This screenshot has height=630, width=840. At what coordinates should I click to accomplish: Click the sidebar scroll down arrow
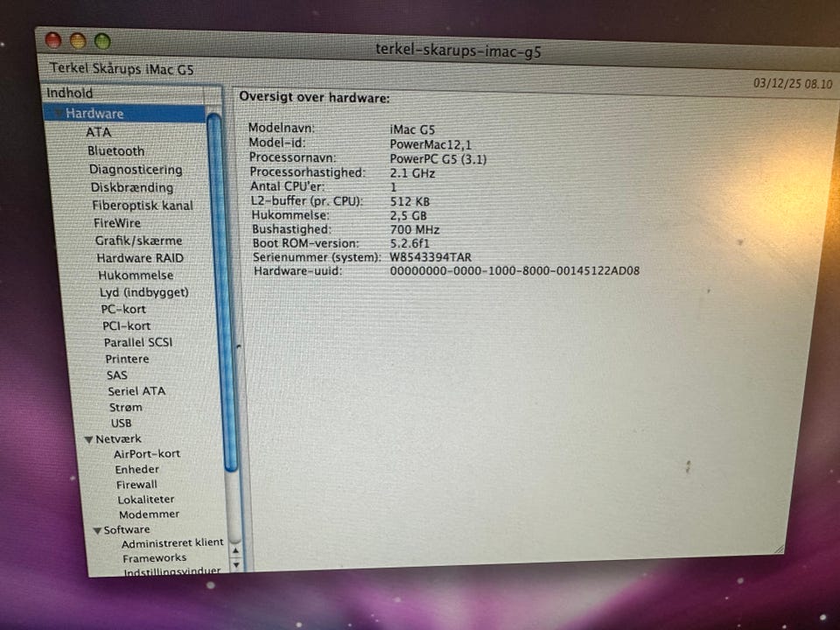point(237,564)
